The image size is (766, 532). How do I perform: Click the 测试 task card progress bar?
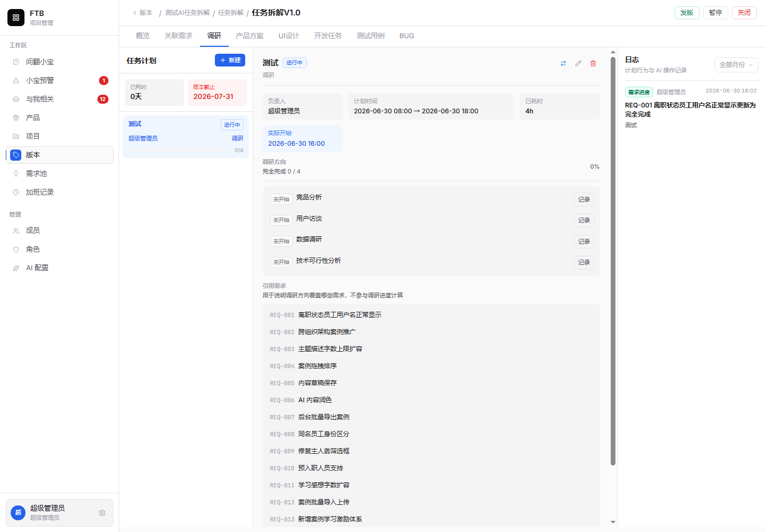point(179,151)
